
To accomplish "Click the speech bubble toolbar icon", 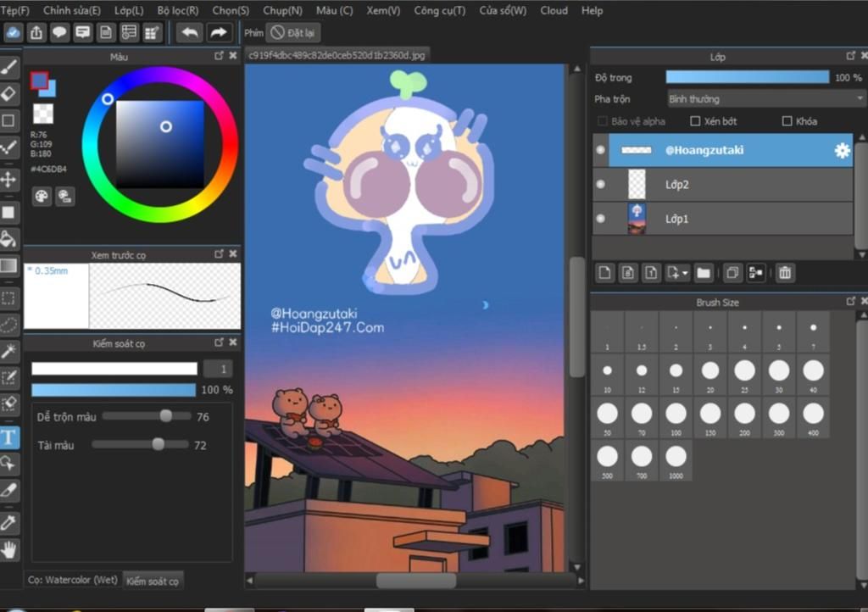I will tap(59, 33).
